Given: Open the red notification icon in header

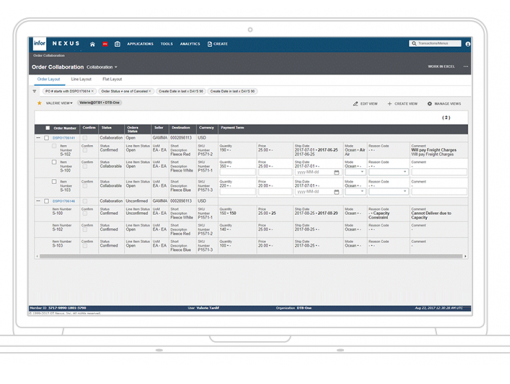Looking at the screenshot, I should tap(105, 44).
